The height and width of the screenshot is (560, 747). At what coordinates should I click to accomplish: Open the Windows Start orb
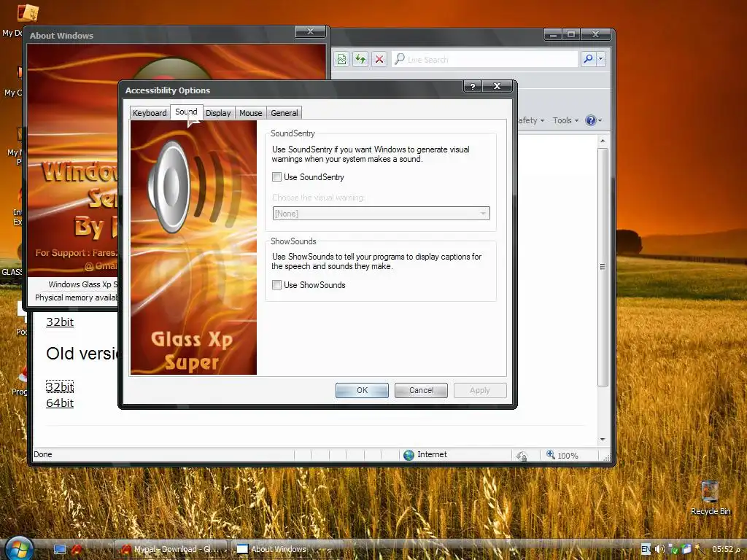[x=18, y=548]
